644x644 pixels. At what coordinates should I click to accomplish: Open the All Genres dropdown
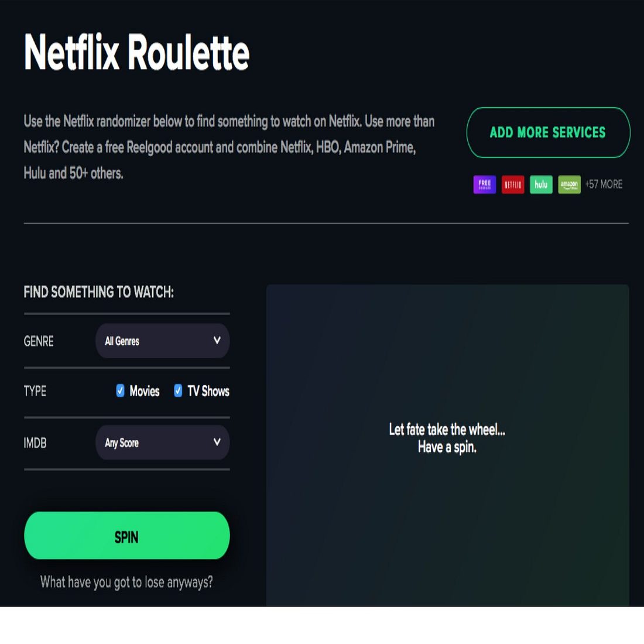163,341
